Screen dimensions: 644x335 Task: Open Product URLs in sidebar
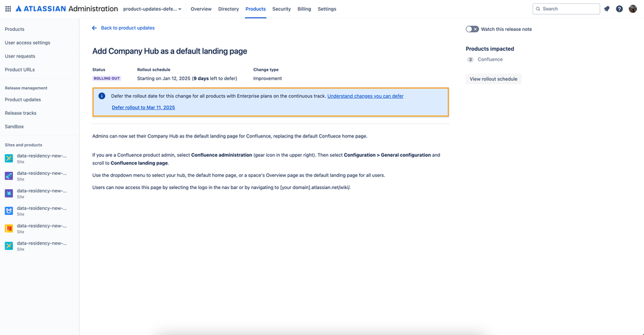[x=20, y=70]
